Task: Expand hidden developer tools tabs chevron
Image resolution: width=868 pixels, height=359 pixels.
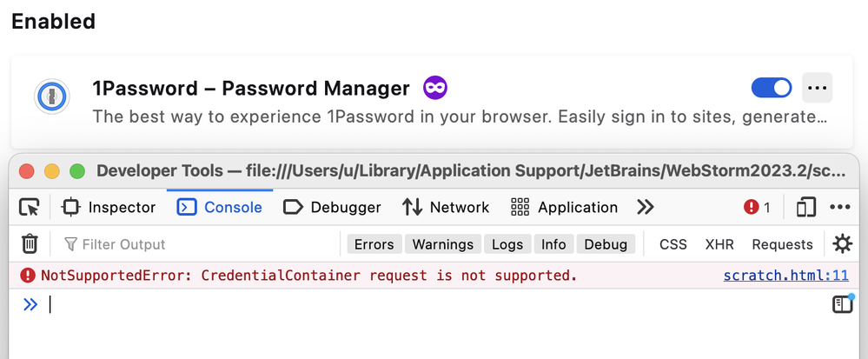Action: (x=645, y=207)
